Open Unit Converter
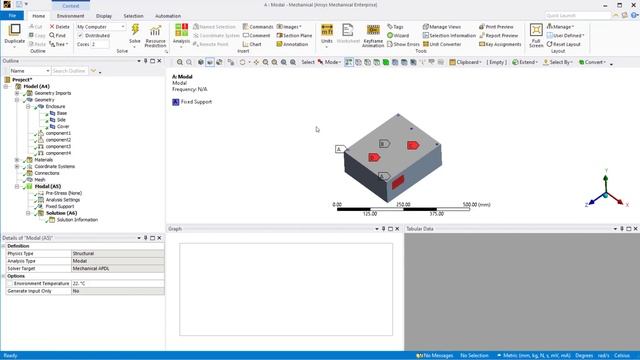This screenshot has height=360, width=640. pos(442,44)
